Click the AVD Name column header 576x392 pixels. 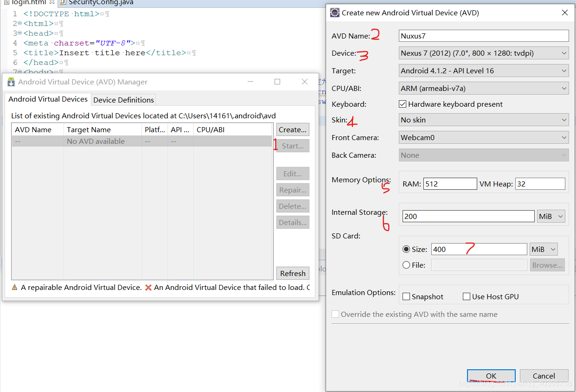click(x=38, y=129)
